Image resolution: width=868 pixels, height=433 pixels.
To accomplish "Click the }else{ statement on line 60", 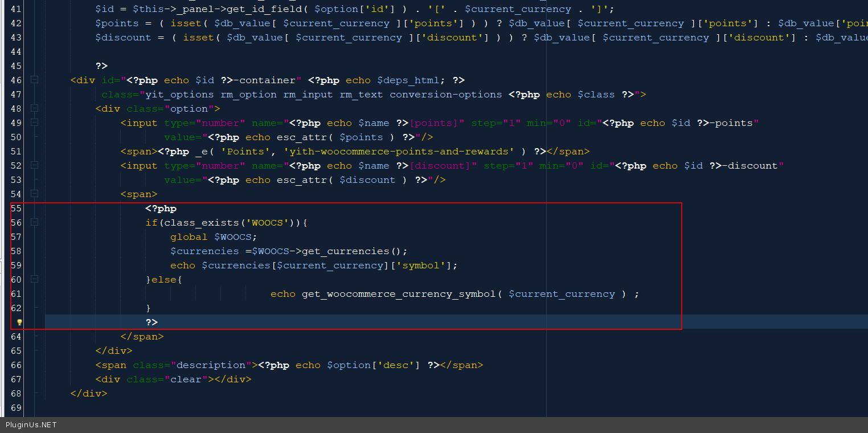I will coord(164,280).
